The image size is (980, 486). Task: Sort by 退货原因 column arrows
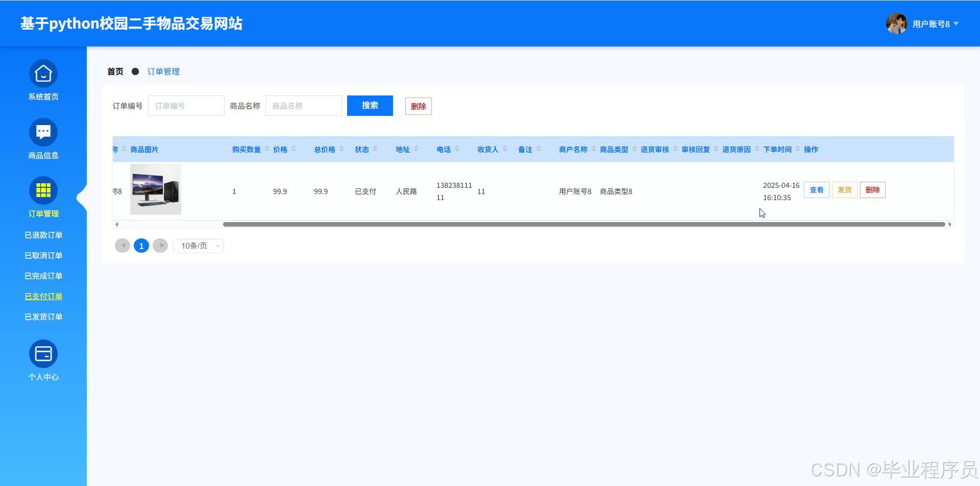pyautogui.click(x=757, y=149)
